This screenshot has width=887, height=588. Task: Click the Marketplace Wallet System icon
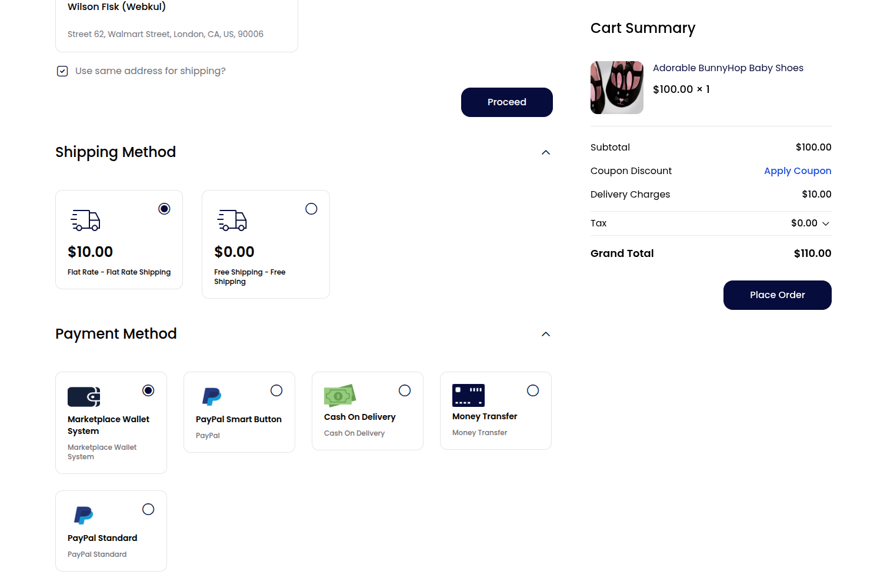click(x=84, y=396)
